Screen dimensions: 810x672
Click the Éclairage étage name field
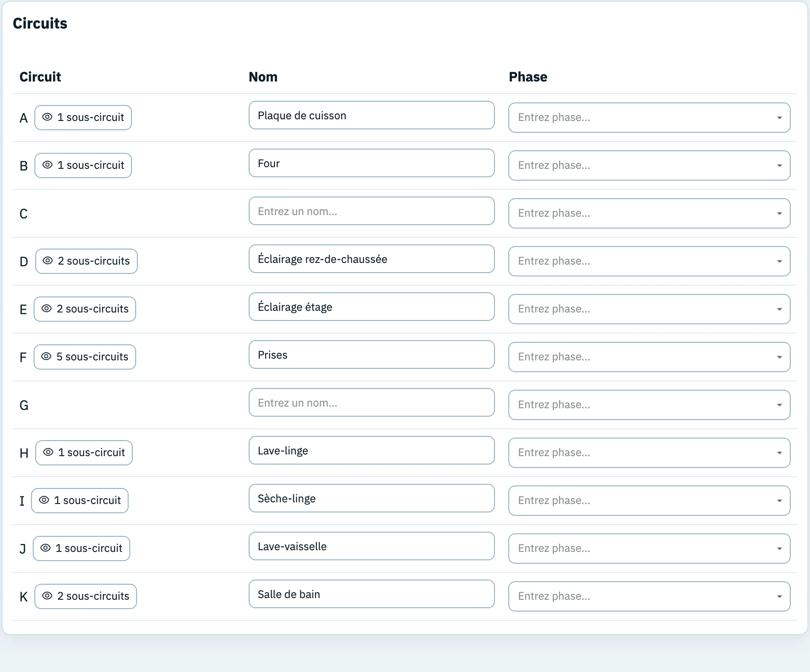tap(372, 307)
